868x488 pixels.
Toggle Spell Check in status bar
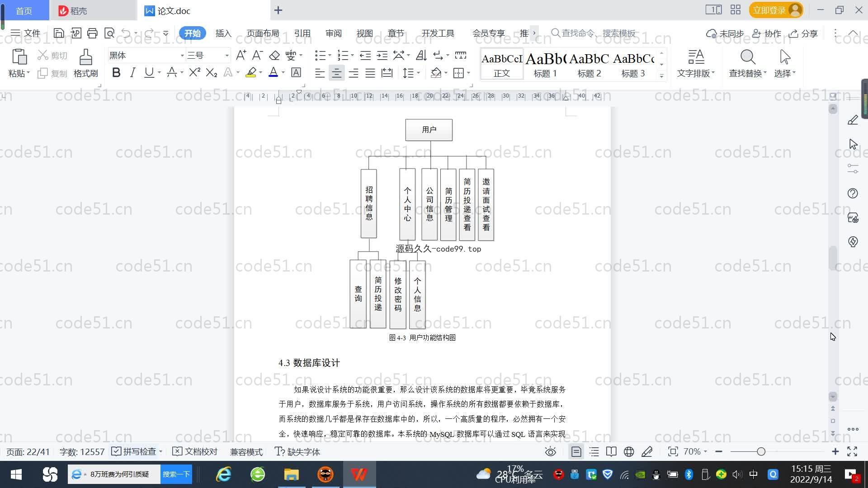pos(134,451)
